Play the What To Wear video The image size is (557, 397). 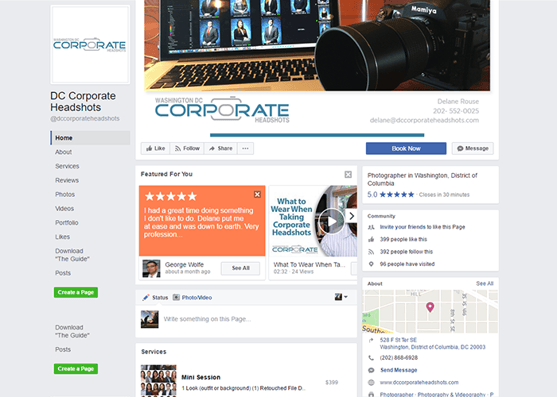(x=331, y=221)
